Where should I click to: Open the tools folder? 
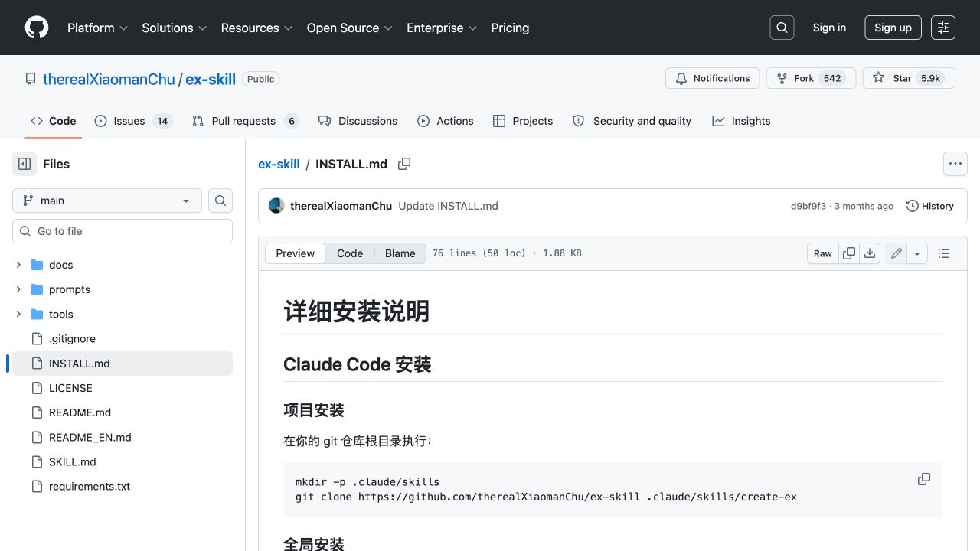tap(61, 314)
